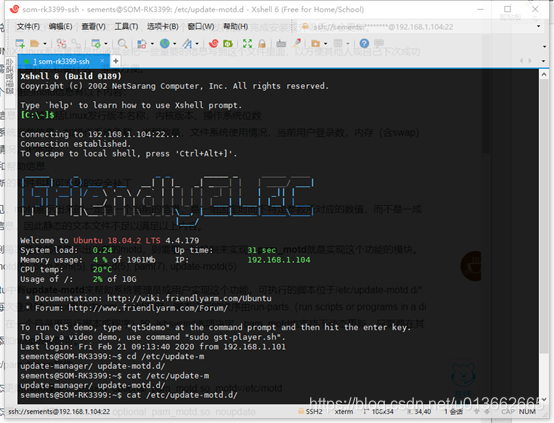This screenshot has width=554, height=423.
Task: Click the tab bar left scroll arrow
Action: point(521,61)
